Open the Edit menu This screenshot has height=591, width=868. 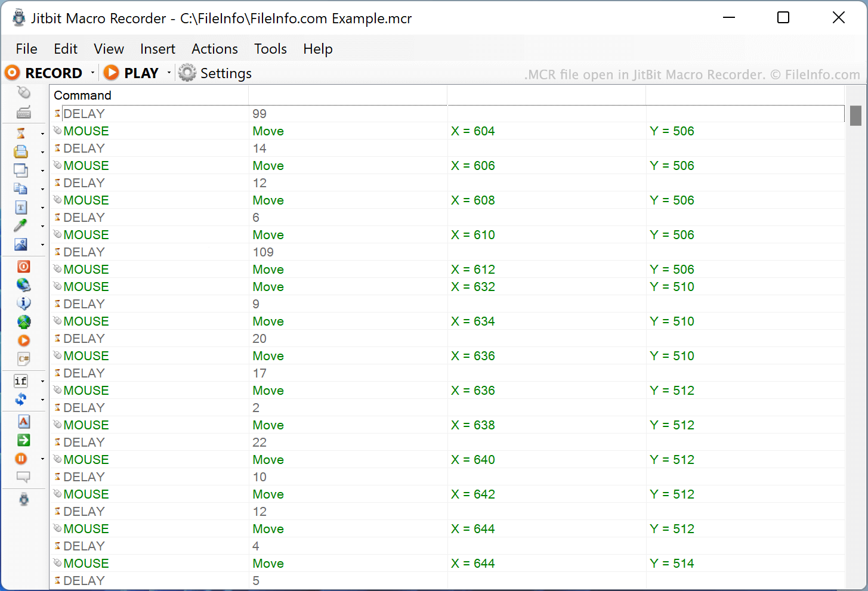coord(66,49)
